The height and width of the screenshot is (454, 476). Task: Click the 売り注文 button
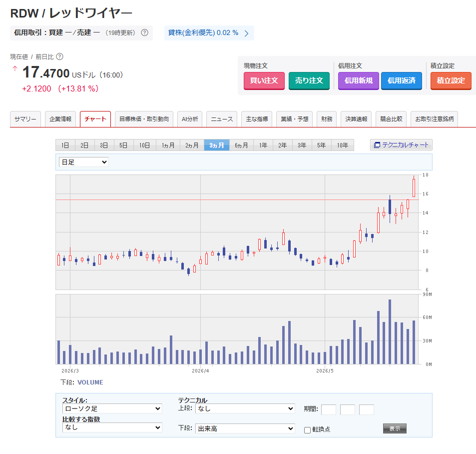[309, 80]
